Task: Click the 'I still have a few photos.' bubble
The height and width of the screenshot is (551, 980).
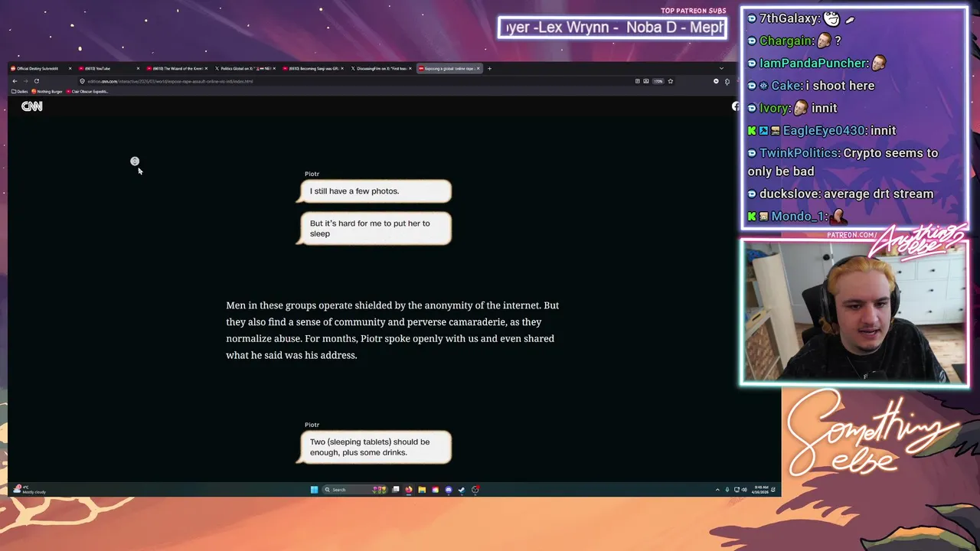Action: tap(374, 191)
